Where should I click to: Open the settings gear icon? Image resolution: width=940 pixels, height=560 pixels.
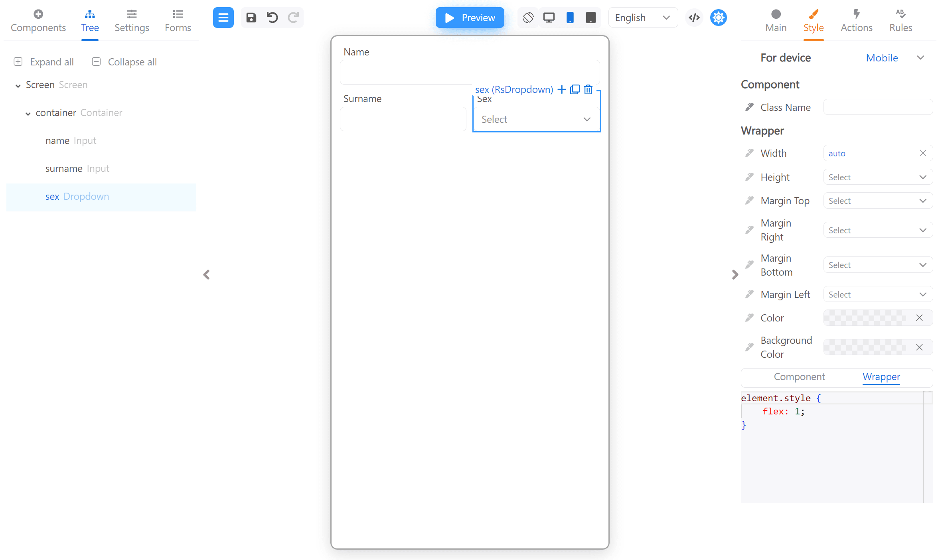(718, 18)
